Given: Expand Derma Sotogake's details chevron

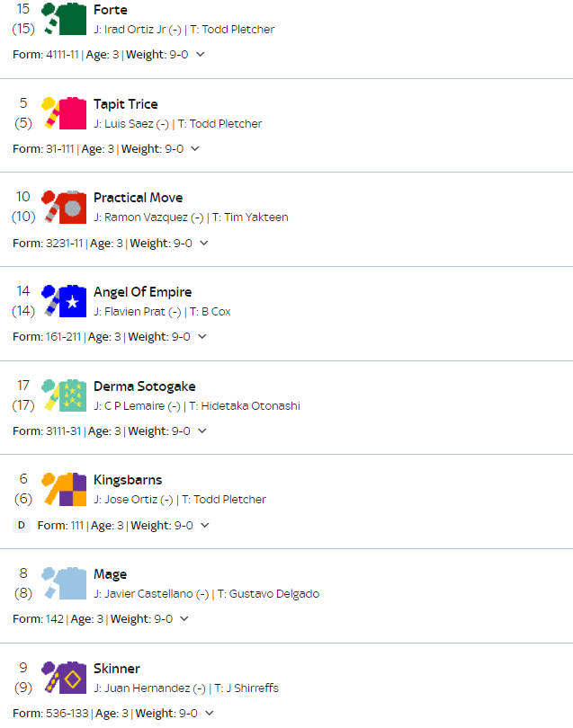Looking at the screenshot, I should tap(202, 431).
